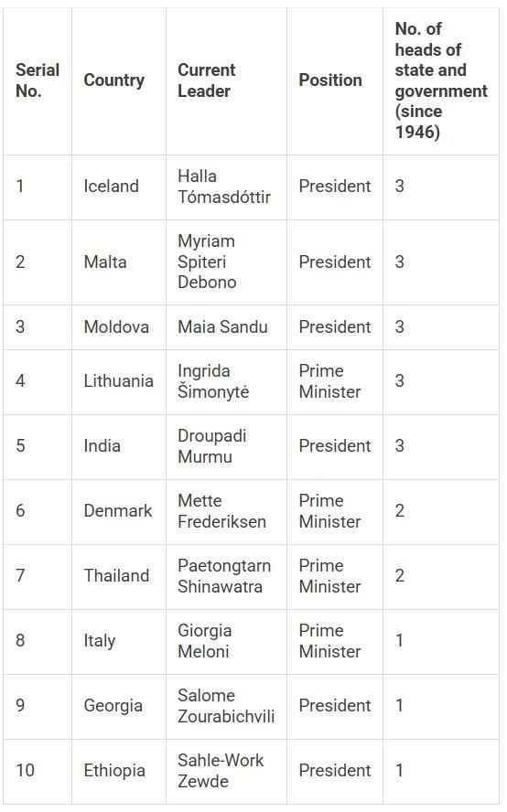The image size is (507, 812).
Task: Click the Serial No. column header
Action: [x=38, y=80]
